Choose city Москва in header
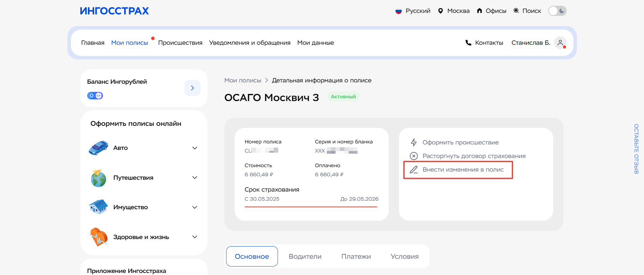 click(x=459, y=11)
